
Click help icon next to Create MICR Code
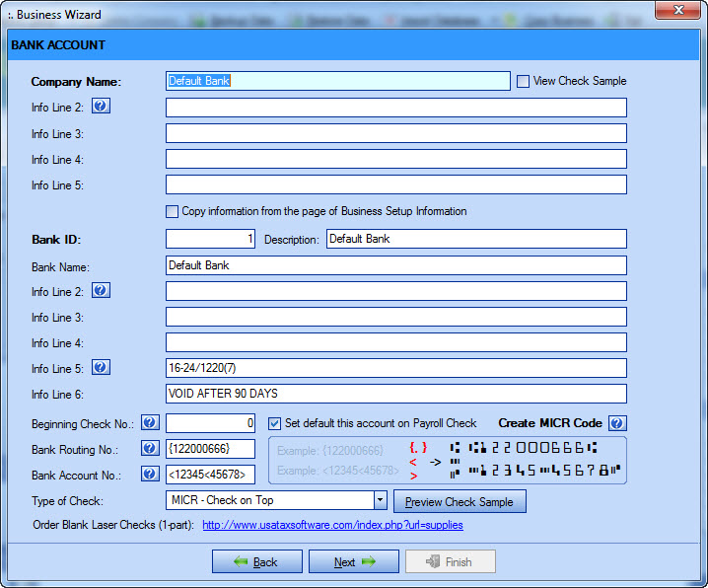coord(617,423)
